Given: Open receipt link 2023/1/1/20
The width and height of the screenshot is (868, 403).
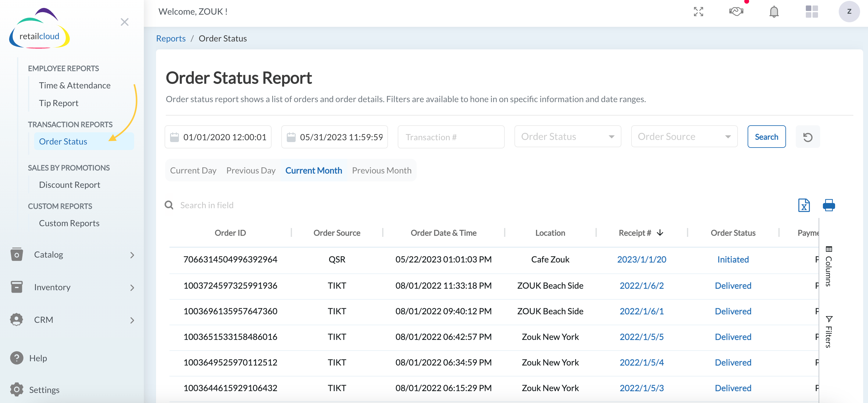Looking at the screenshot, I should pos(641,259).
